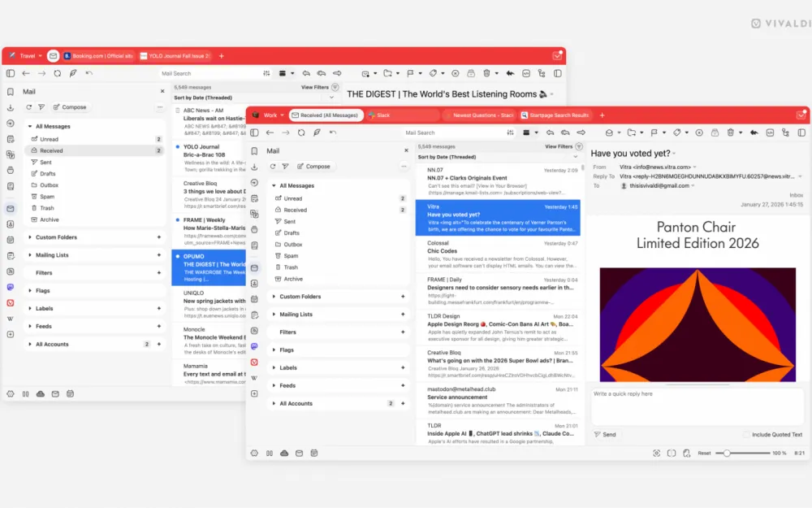The height and width of the screenshot is (508, 812).
Task: Toggle the View Filters button in message list
Action: [x=563, y=147]
